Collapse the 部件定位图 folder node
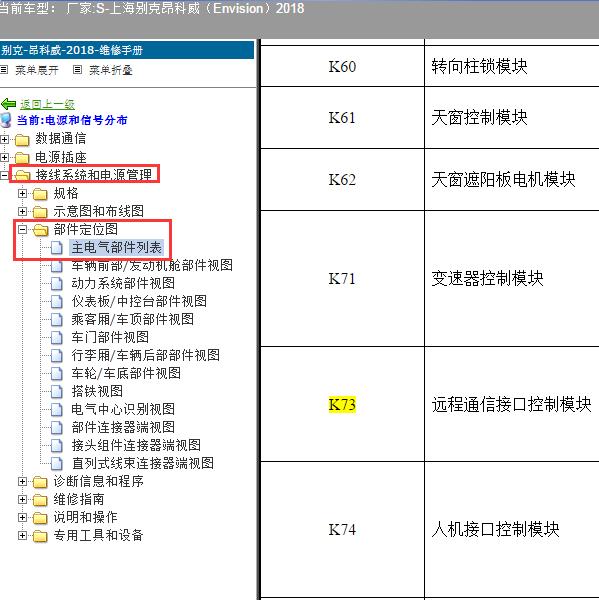 pos(22,229)
